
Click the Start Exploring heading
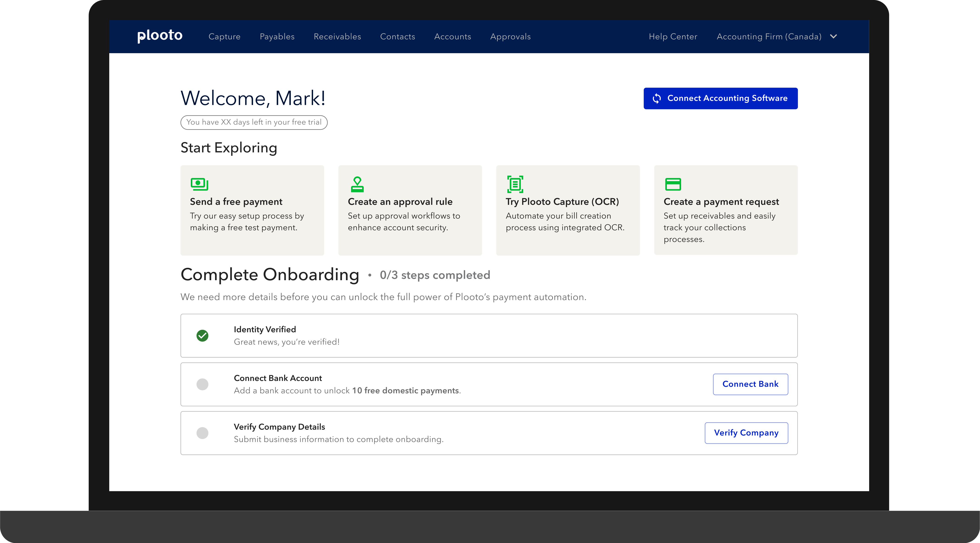tap(229, 148)
